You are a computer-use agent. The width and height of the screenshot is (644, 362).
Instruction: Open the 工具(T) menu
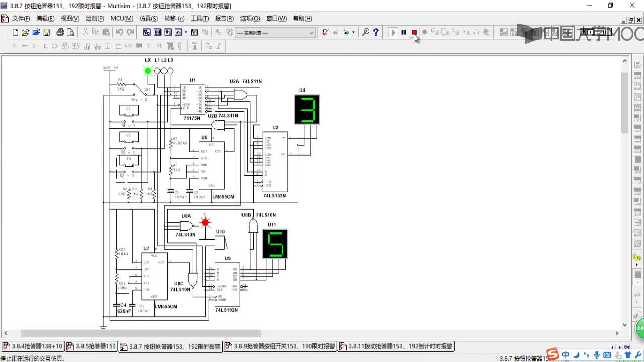pos(199,19)
